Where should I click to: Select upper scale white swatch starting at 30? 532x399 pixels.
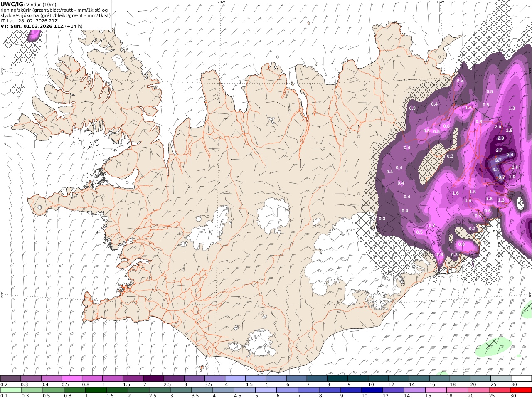tap(522, 379)
